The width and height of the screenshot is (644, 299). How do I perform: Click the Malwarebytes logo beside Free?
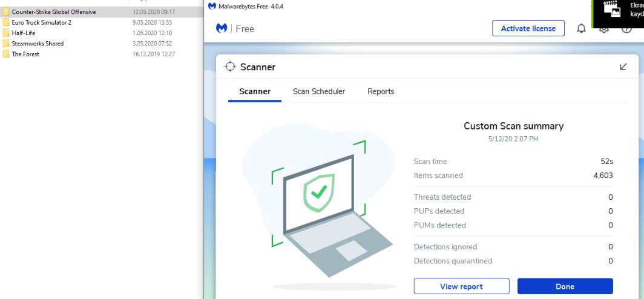click(222, 28)
